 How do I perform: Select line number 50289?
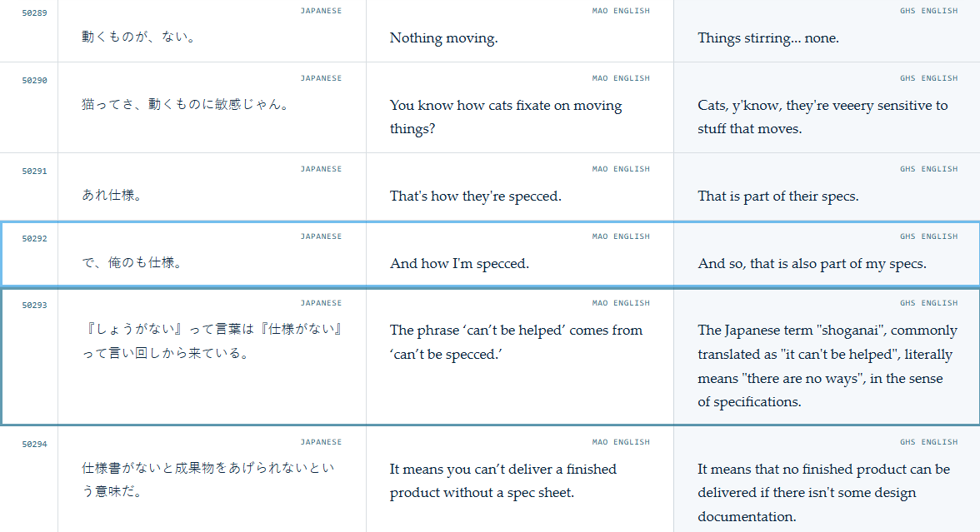34,13
